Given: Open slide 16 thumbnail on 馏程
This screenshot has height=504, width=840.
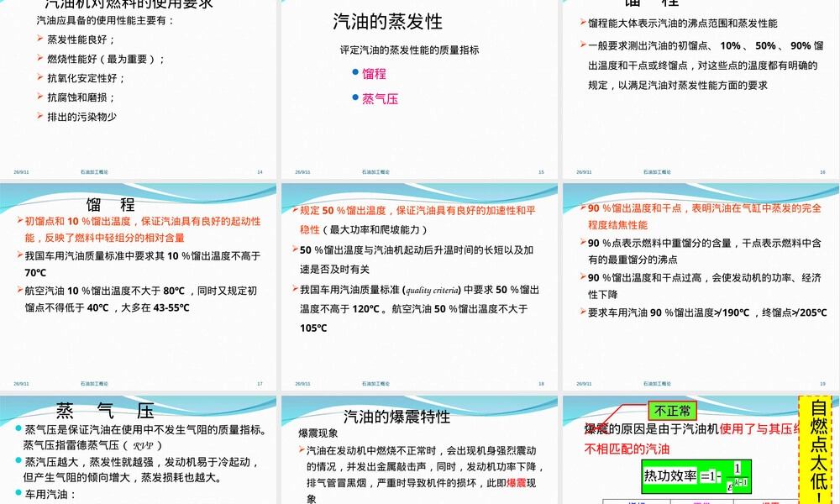Looking at the screenshot, I should pos(701,88).
